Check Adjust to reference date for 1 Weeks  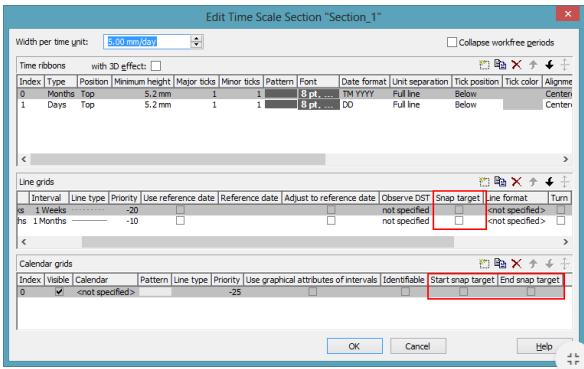[331, 210]
